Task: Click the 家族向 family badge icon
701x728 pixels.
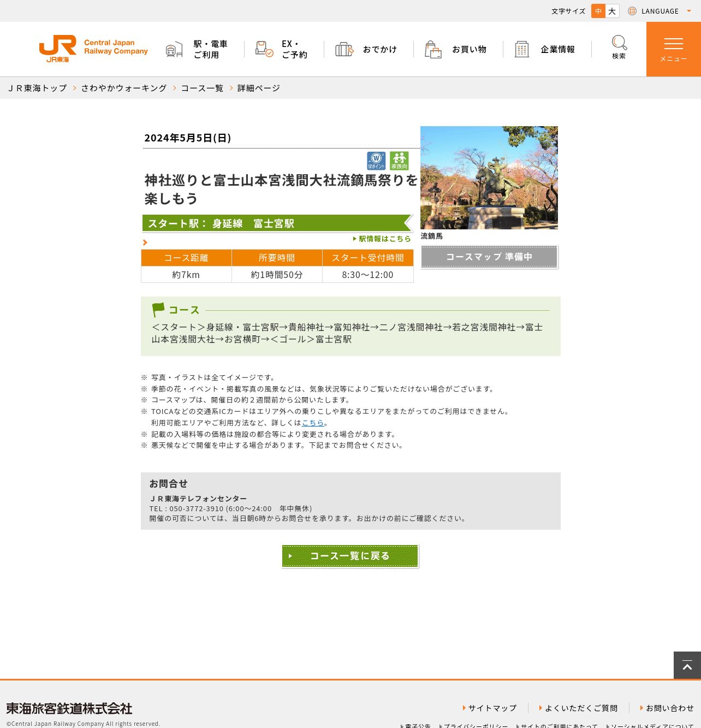Action: click(x=399, y=161)
